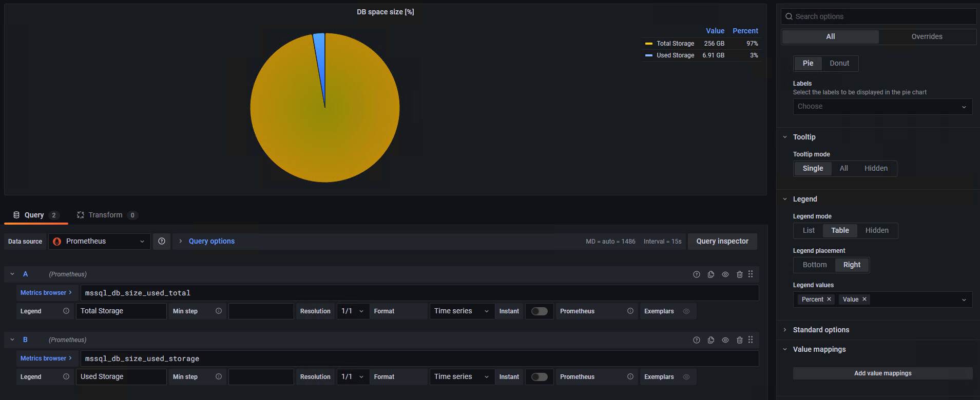Set tooltip mode to Single

pos(813,168)
